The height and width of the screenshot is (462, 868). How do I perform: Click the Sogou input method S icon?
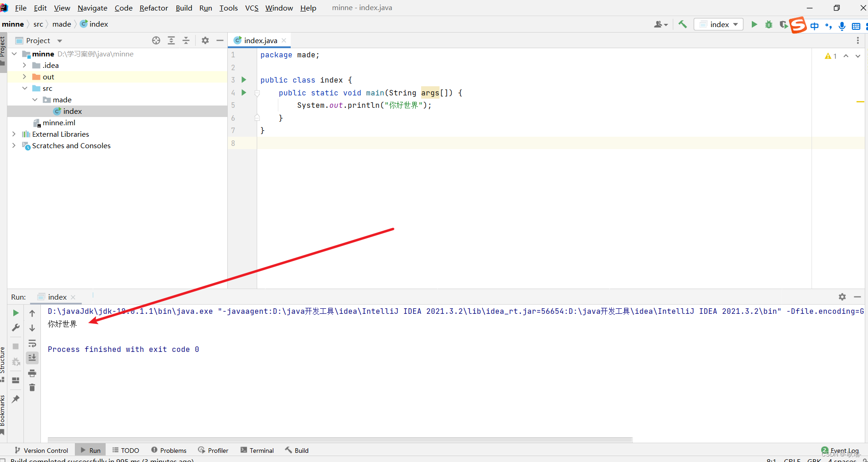(798, 25)
